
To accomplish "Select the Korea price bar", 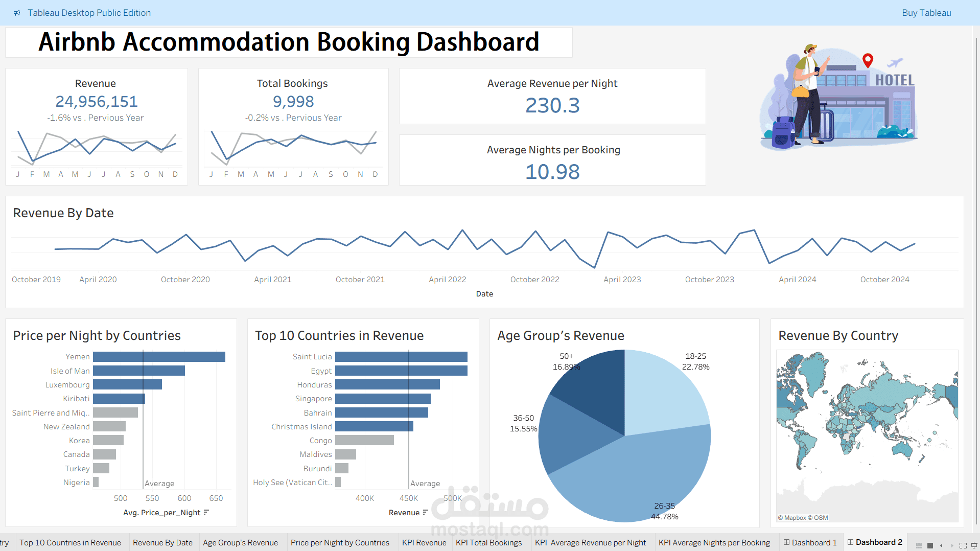I will (x=108, y=440).
